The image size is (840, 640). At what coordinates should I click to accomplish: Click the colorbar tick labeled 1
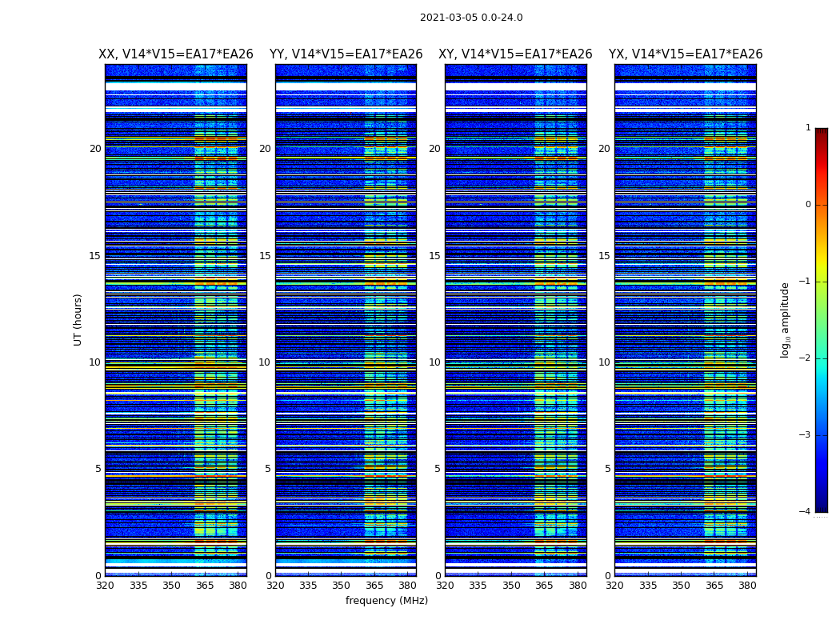(x=808, y=128)
